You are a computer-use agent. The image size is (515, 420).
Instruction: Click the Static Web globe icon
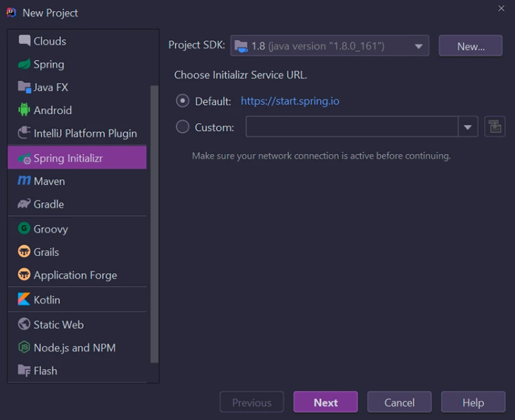point(24,324)
